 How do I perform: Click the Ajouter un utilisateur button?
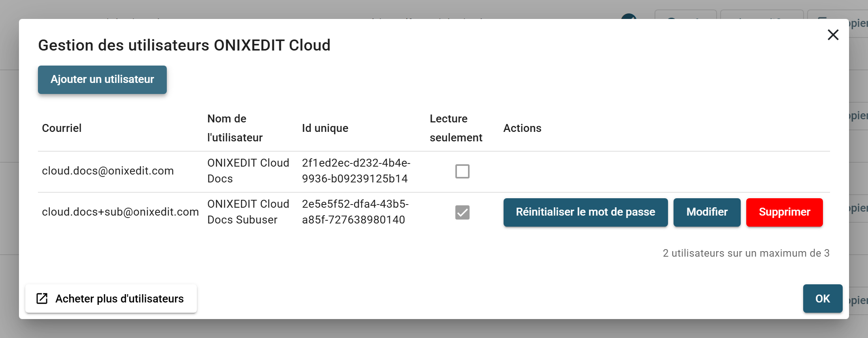pos(102,79)
